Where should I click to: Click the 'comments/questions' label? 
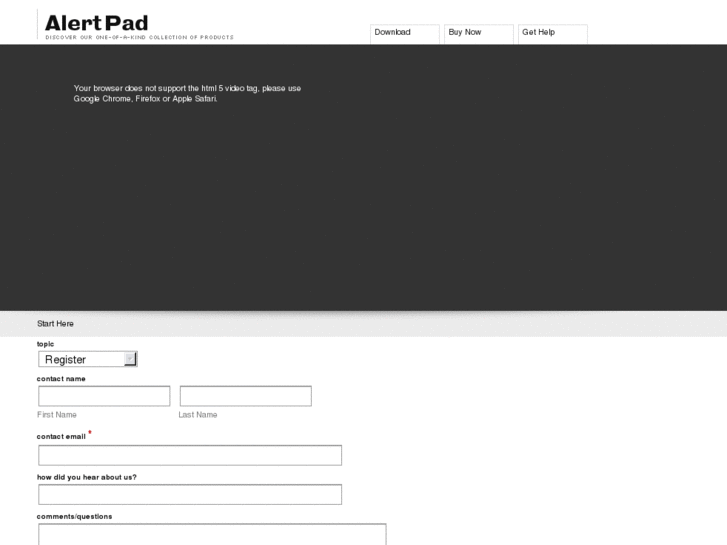click(74, 516)
